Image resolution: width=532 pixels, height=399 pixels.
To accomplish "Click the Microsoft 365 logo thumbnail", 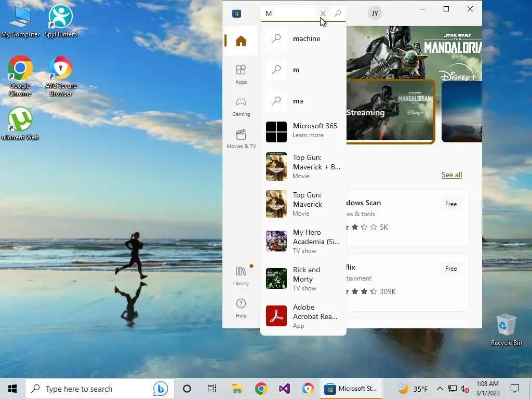I will (x=276, y=131).
